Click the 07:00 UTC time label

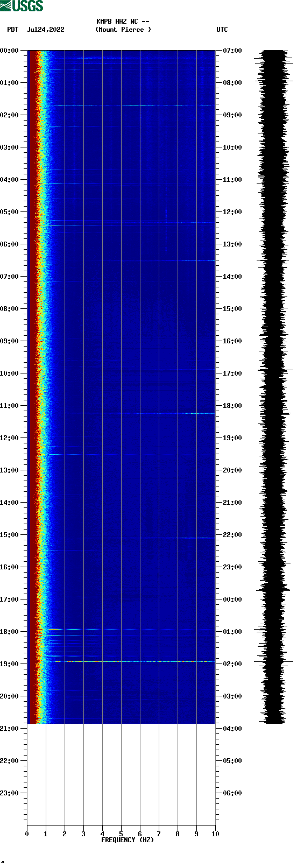(232, 51)
